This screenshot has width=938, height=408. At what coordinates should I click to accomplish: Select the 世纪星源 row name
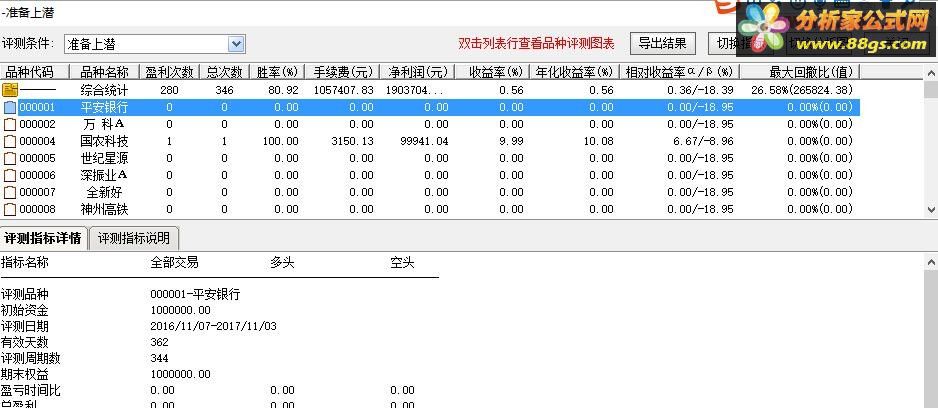[x=104, y=159]
